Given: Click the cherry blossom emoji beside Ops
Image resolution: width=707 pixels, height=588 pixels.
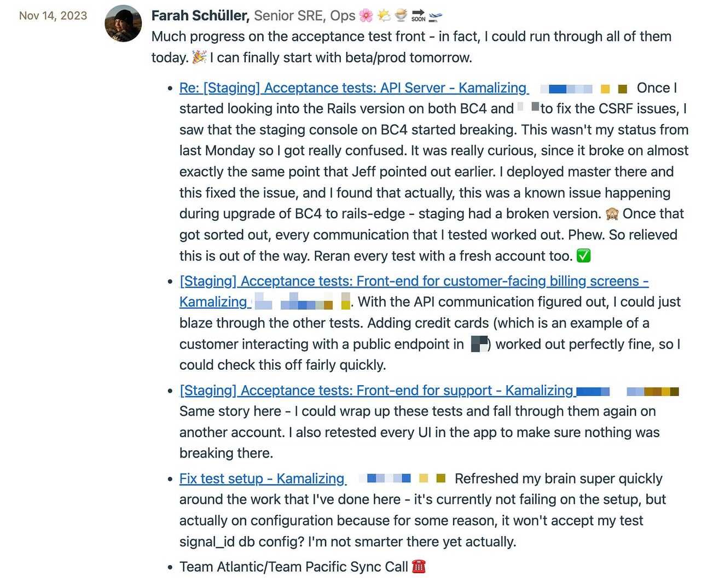Looking at the screenshot, I should (366, 16).
